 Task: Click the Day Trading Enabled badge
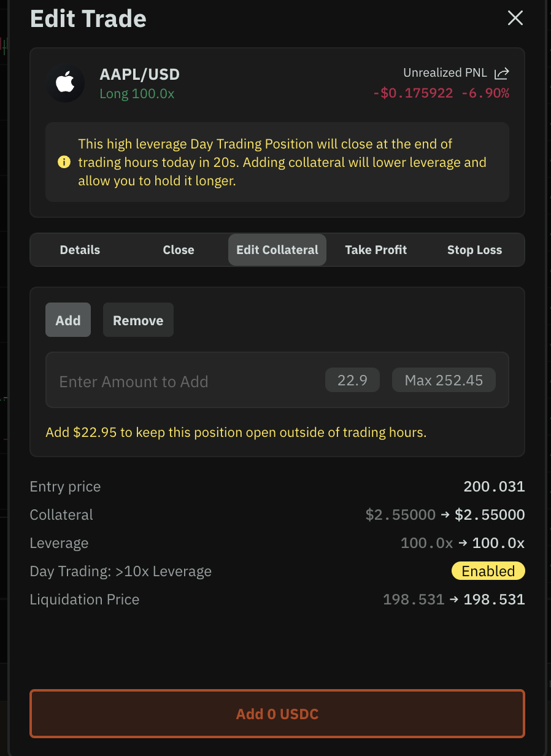488,571
